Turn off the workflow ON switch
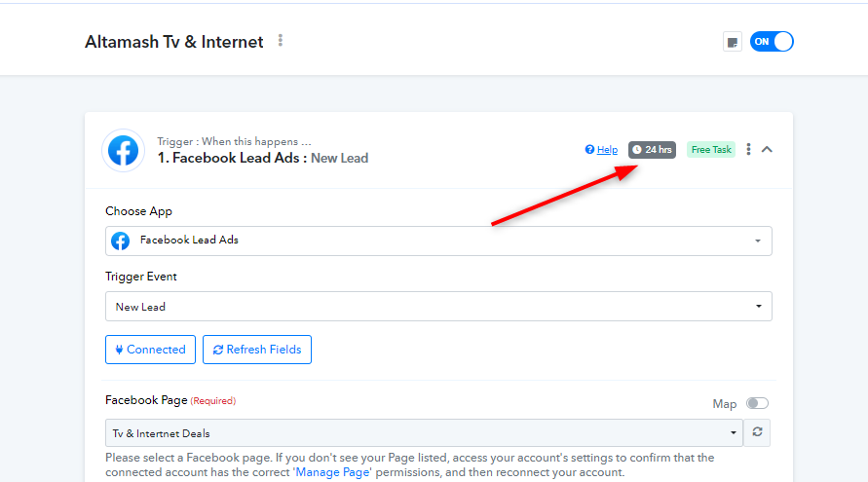The width and height of the screenshot is (868, 482). coord(772,42)
